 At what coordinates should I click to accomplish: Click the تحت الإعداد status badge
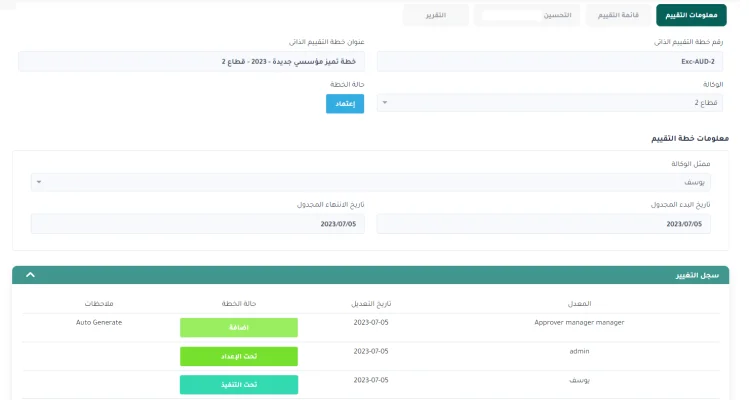[239, 356]
